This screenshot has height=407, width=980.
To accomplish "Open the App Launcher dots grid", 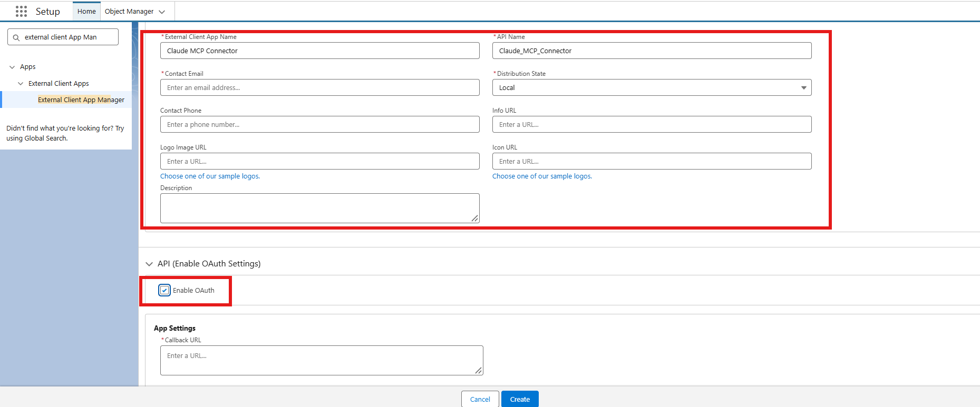I will [x=21, y=11].
